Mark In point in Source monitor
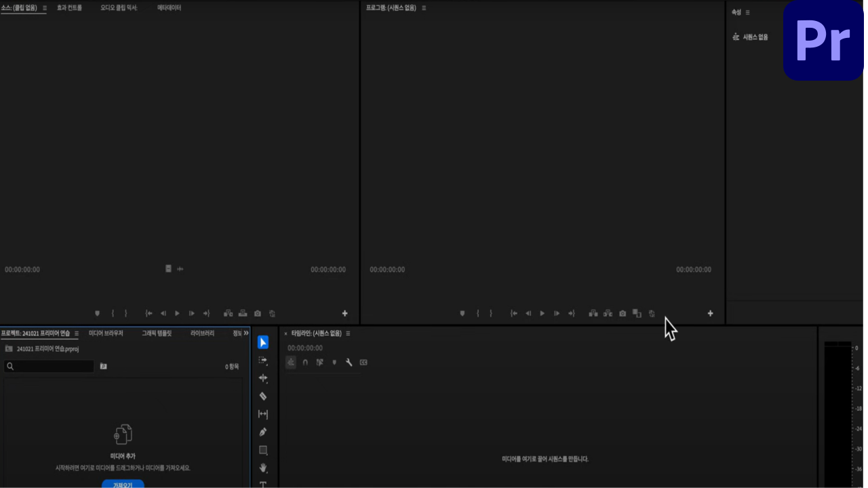Viewport: 868px width, 488px height. 113,313
